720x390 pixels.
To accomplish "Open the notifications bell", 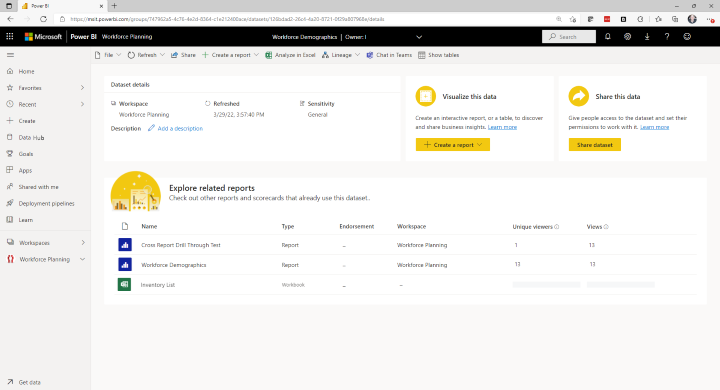I will (x=608, y=37).
